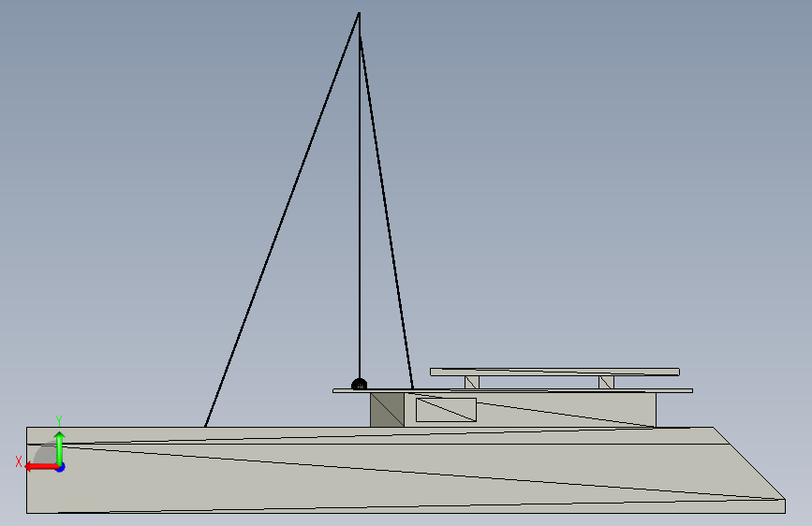Click the blue Z axis origin dot
812x526 pixels.
60,467
